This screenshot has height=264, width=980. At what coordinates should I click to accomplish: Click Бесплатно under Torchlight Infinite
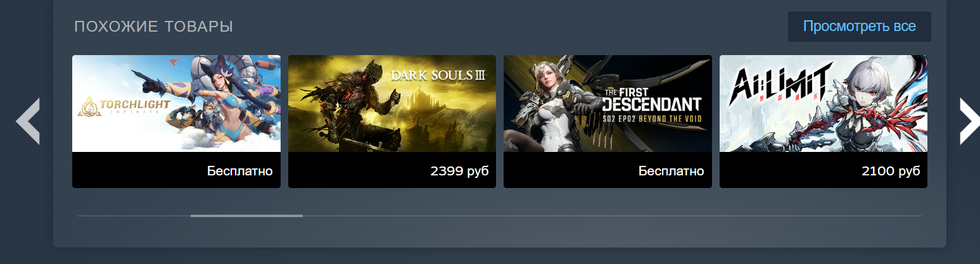240,171
